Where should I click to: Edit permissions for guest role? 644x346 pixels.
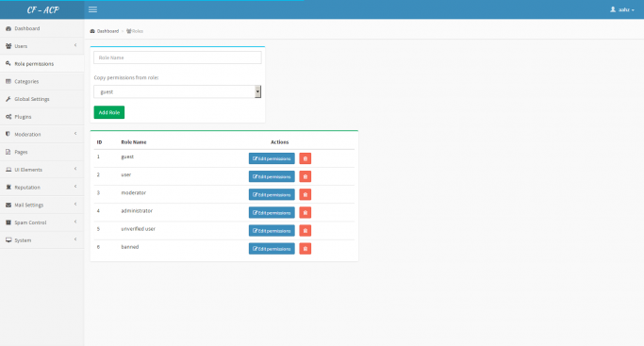click(272, 158)
